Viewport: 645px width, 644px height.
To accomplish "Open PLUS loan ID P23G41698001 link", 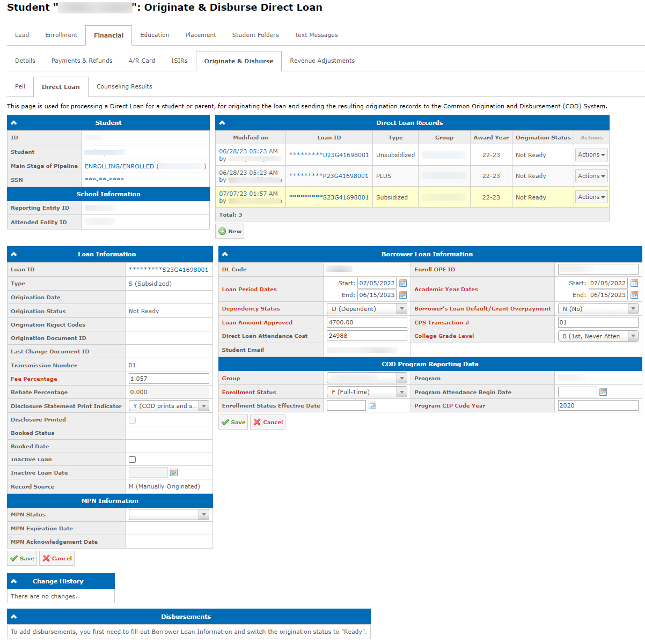I will click(x=329, y=176).
